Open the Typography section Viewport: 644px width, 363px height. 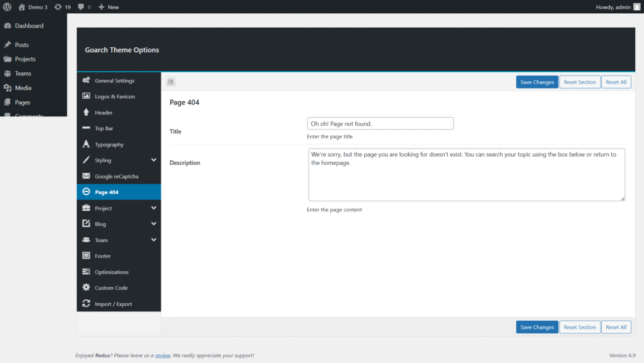pyautogui.click(x=119, y=145)
